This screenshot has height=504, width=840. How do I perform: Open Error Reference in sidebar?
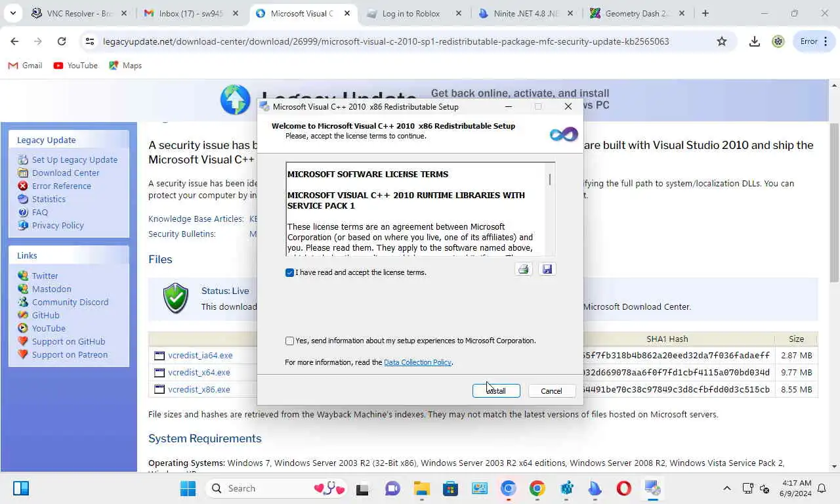[62, 186]
